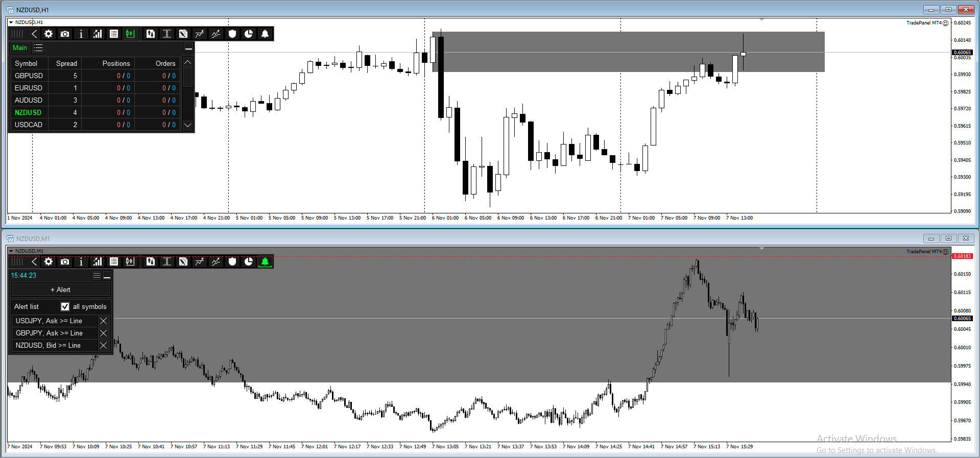Screen dimensions: 980x458
Task: Click the trend line arrow icon in M1 toolbar
Action: pos(200,261)
